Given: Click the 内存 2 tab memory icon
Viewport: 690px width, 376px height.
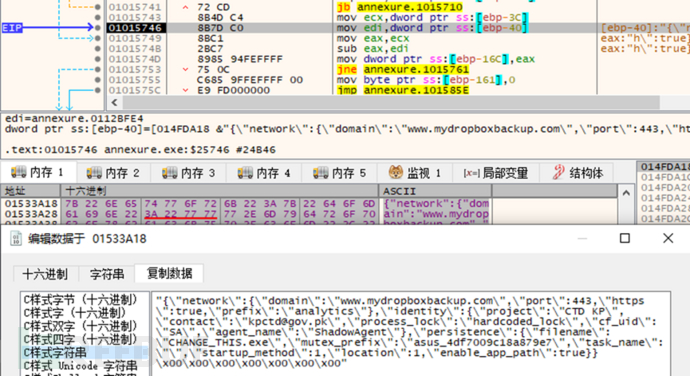Looking at the screenshot, I should 94,172.
